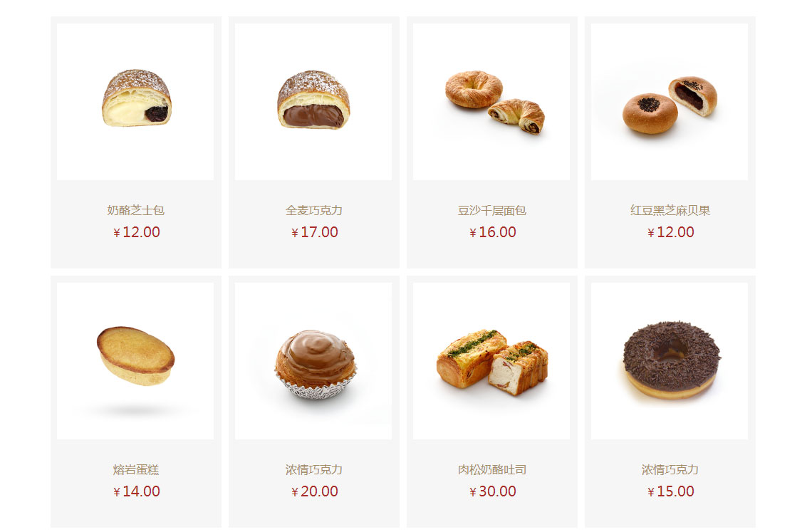
Task: Click the ¥20.00 price label
Action: coord(314,492)
